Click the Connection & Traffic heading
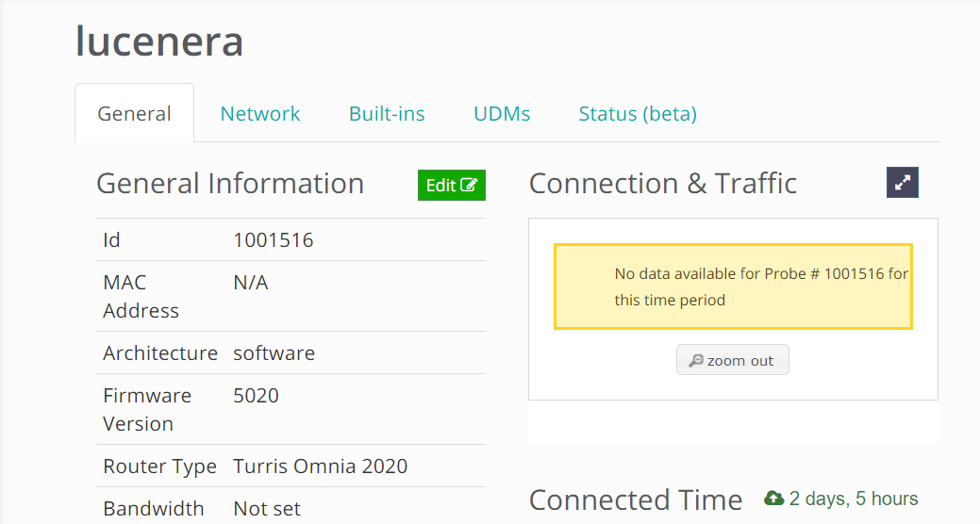The height and width of the screenshot is (524, 980). [663, 184]
